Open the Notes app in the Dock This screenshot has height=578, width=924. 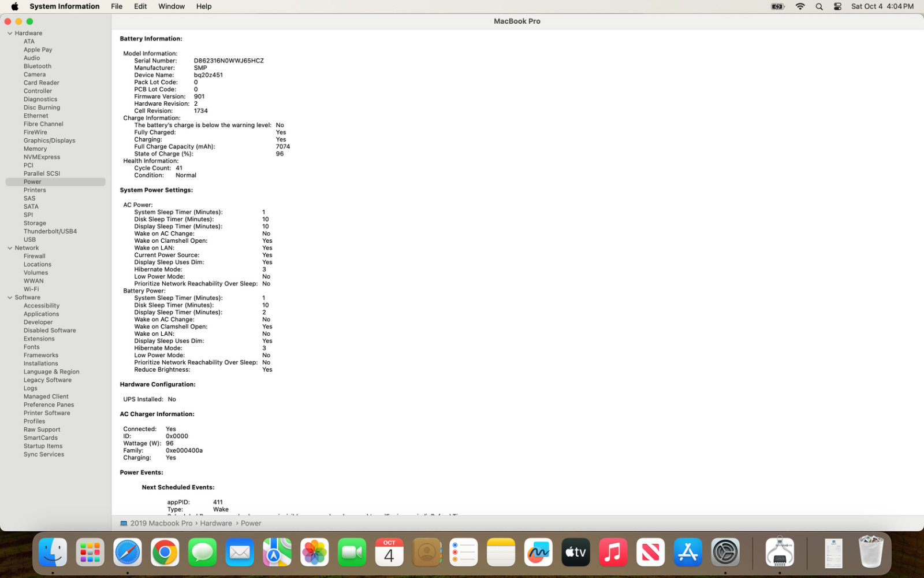(501, 552)
